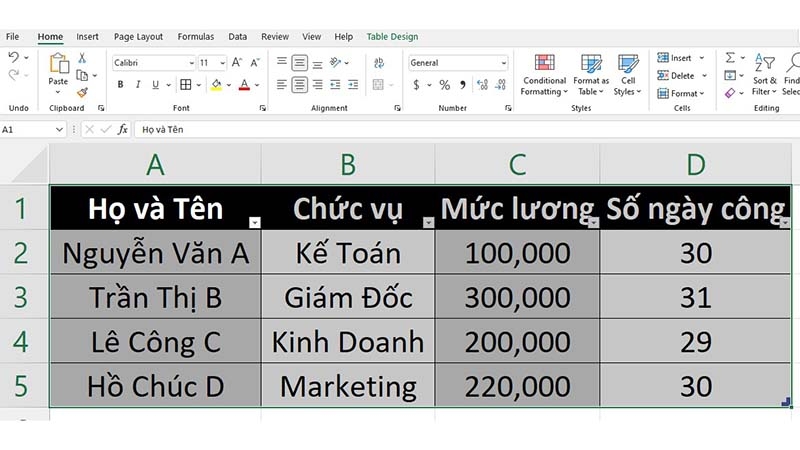800x450 pixels.
Task: Click the Clear eraser icon
Action: [x=730, y=93]
